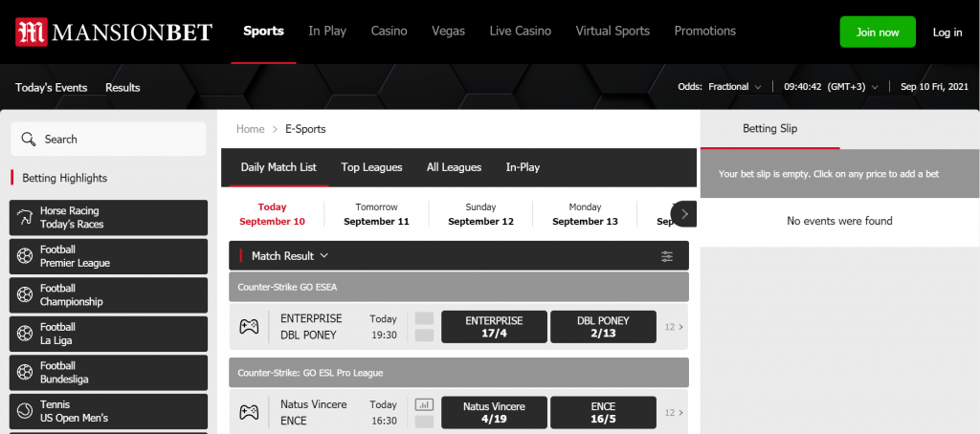Image resolution: width=980 pixels, height=434 pixels.
Task: Expand 12 more markets for Natus Vincere match
Action: [x=674, y=413]
